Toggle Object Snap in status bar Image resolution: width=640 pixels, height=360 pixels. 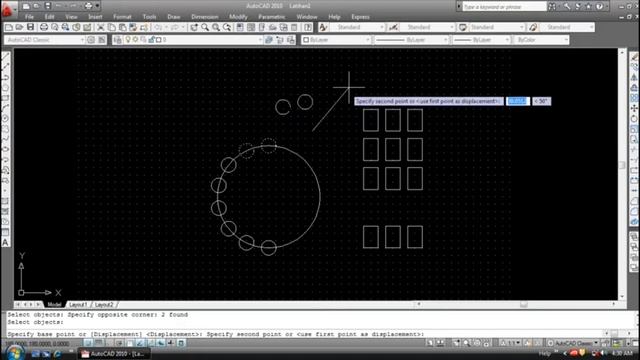(x=130, y=343)
